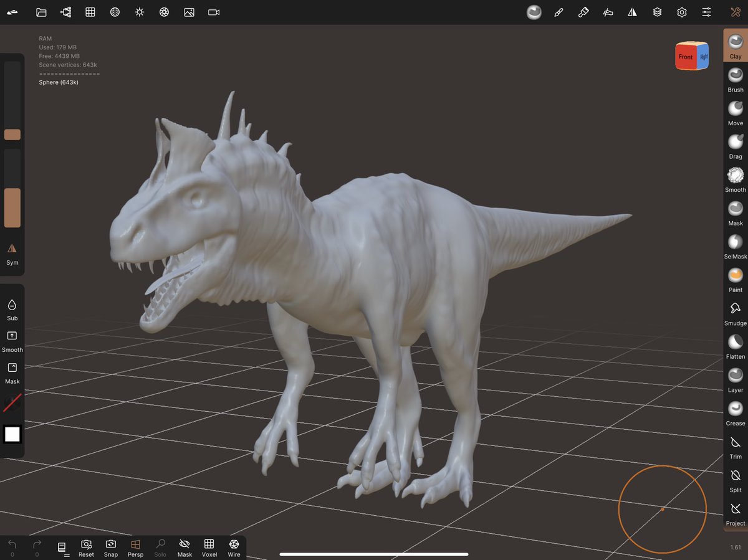Select the Clay sculpting tool

click(736, 45)
